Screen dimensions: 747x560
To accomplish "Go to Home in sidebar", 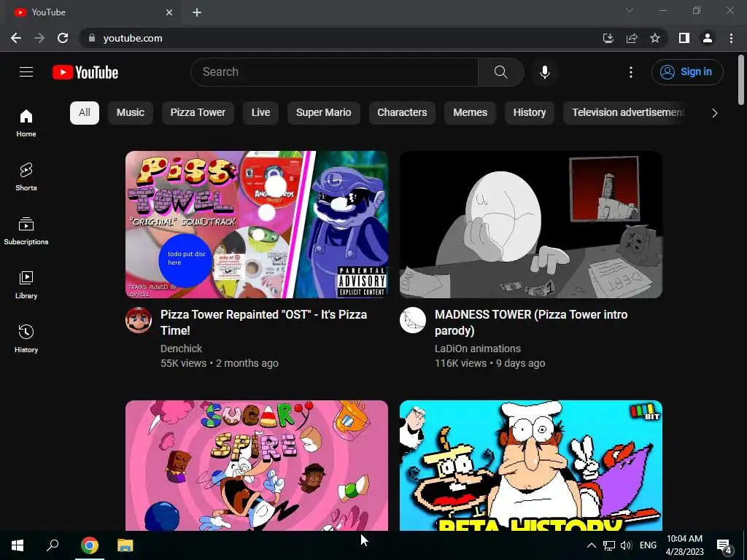I will click(x=26, y=122).
